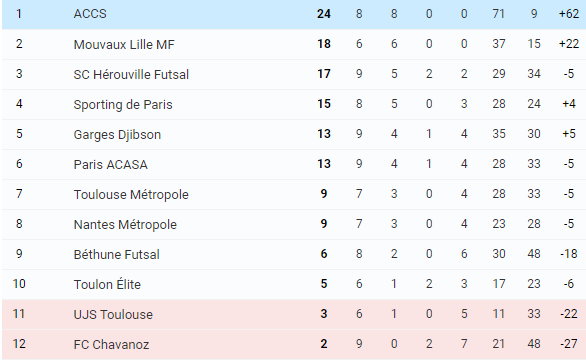This screenshot has height=360, width=586.
Task: Select ACCS goal difference +62
Action: pyautogui.click(x=569, y=14)
